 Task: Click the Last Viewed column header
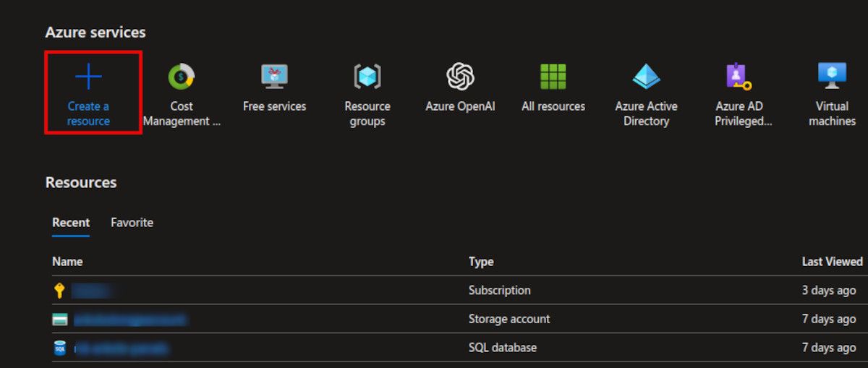832,262
